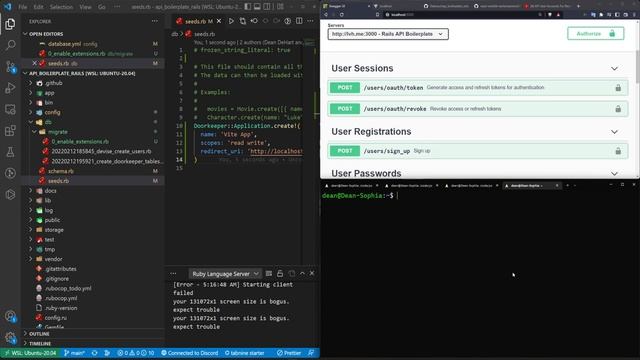This screenshot has width=640, height=360.
Task: Open the Servers dropdown in Swagger UI
Action: point(388,34)
